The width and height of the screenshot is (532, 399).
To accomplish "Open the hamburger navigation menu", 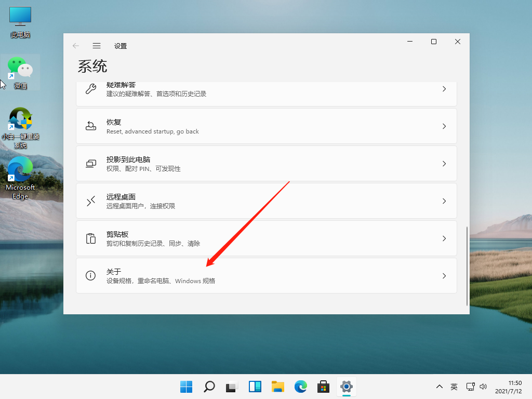I will click(97, 46).
